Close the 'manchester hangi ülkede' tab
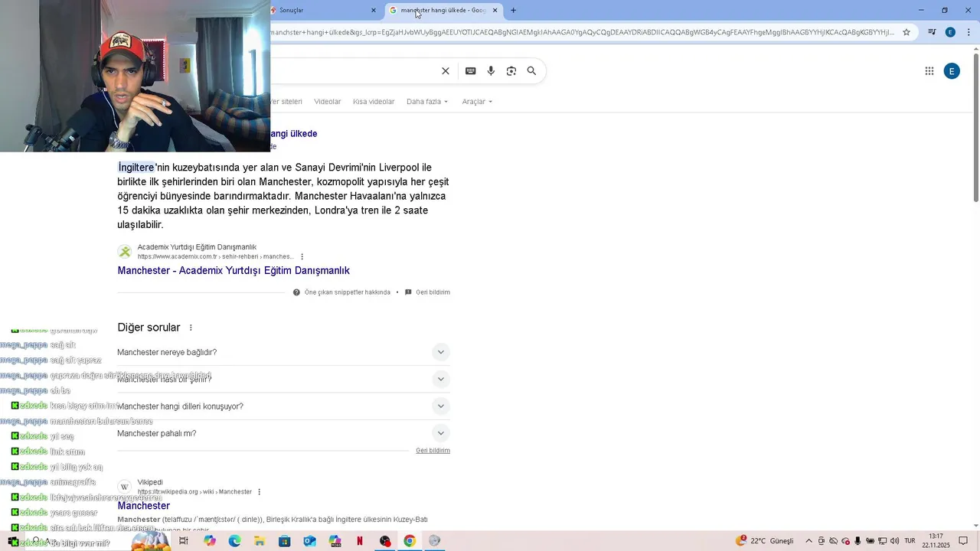 495,10
